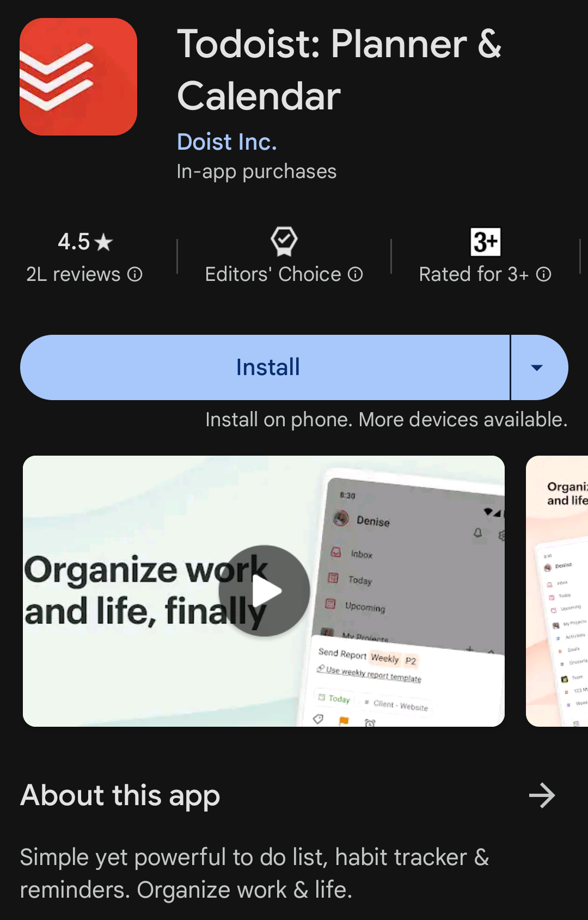Tap the red Todoist app icon
Screen dimensions: 588x920
[x=78, y=77]
